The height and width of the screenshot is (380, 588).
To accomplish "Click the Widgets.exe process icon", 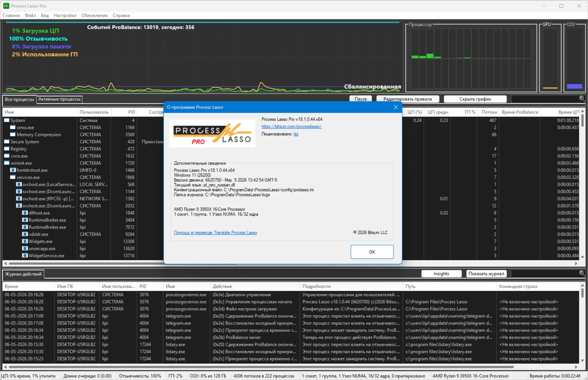I will (x=24, y=241).
